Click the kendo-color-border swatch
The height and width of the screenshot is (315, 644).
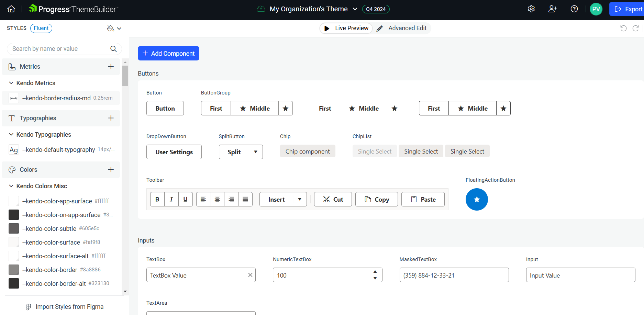click(x=14, y=270)
